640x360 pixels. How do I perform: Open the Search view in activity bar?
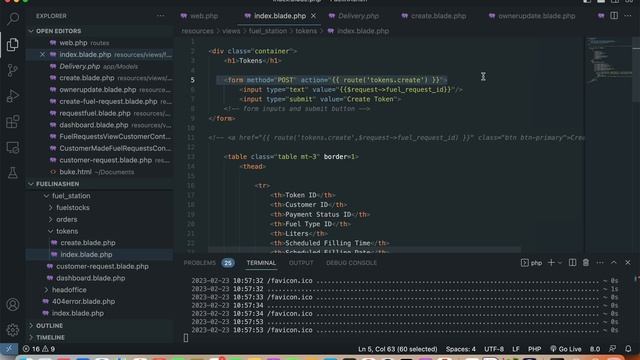(x=13, y=18)
